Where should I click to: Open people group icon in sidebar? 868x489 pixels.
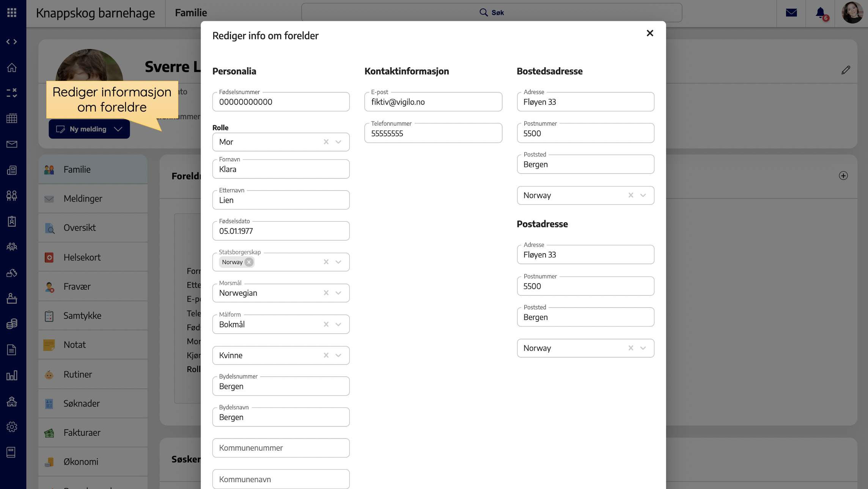[x=12, y=247]
